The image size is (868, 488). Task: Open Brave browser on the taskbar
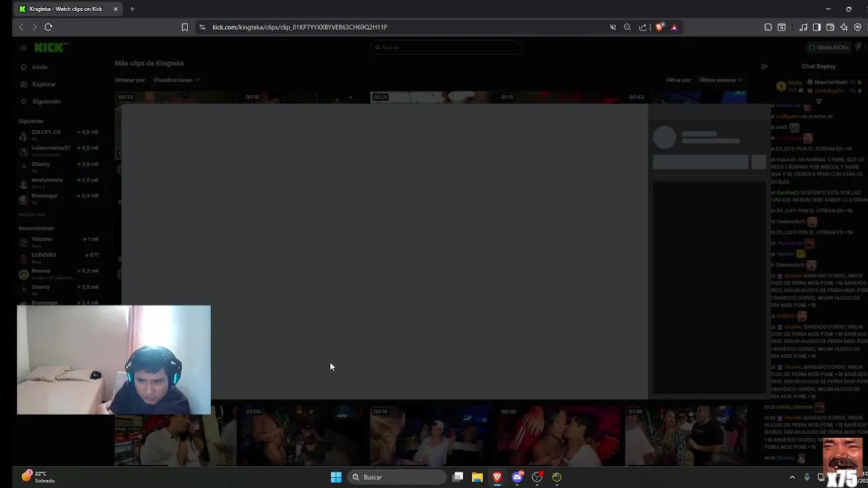pyautogui.click(x=497, y=477)
